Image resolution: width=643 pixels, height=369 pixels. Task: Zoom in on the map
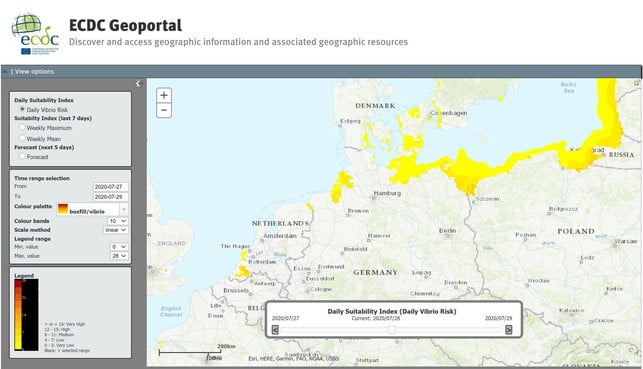[164, 95]
